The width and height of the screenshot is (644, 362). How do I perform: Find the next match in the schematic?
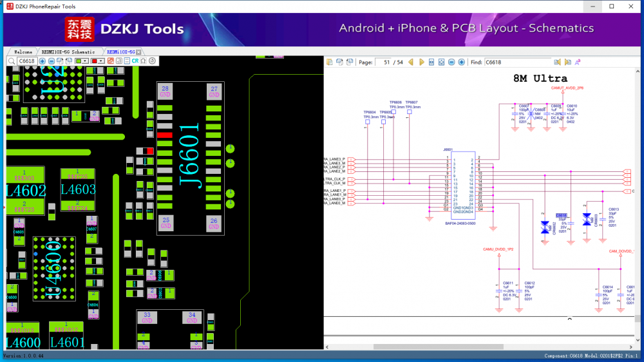[568, 62]
